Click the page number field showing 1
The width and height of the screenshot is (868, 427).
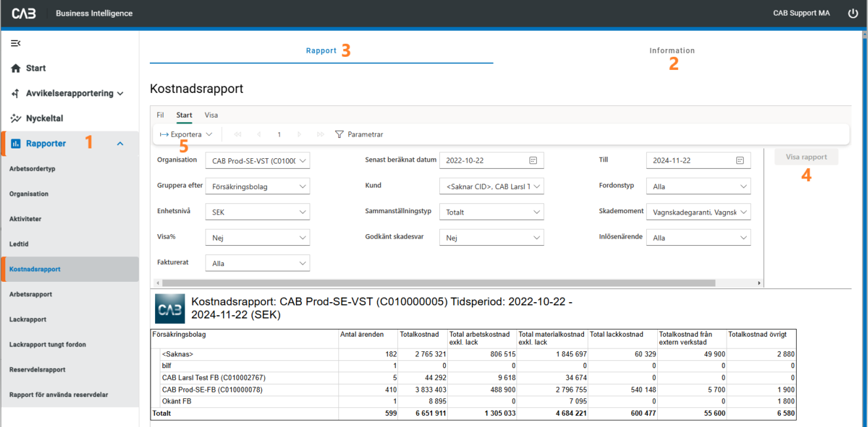tap(279, 134)
